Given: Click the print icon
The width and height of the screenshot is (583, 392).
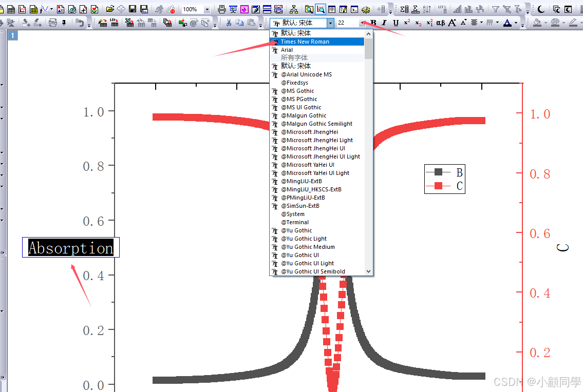Looking at the screenshot, I should pyautogui.click(x=222, y=9).
